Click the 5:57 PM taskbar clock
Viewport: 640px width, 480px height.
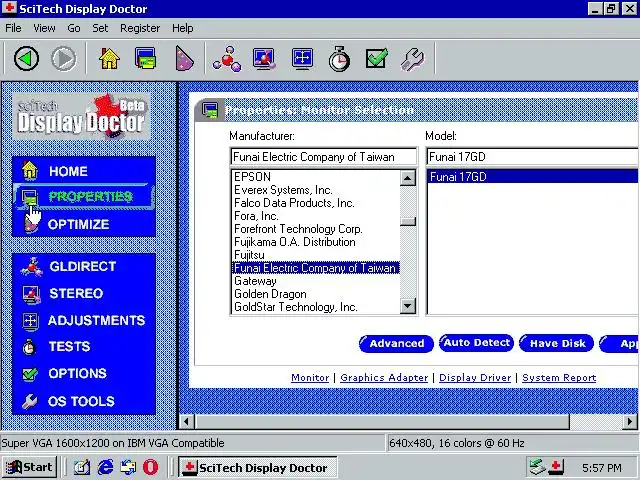pyautogui.click(x=602, y=468)
